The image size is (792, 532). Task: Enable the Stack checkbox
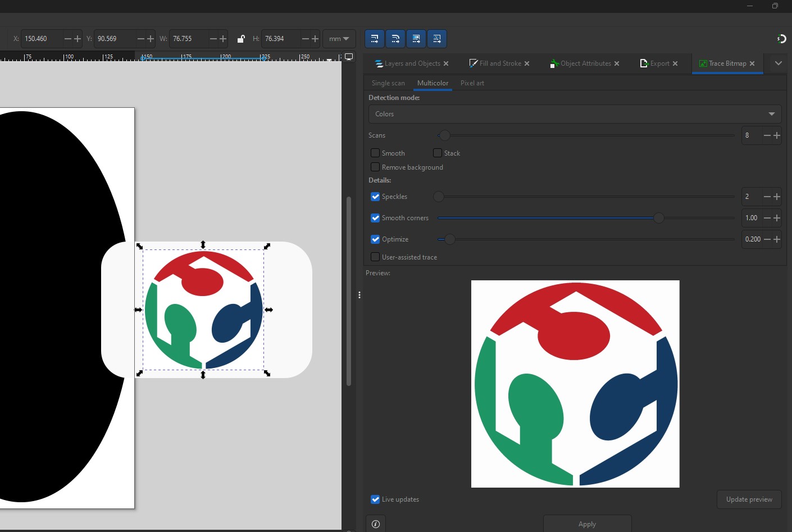pyautogui.click(x=438, y=153)
